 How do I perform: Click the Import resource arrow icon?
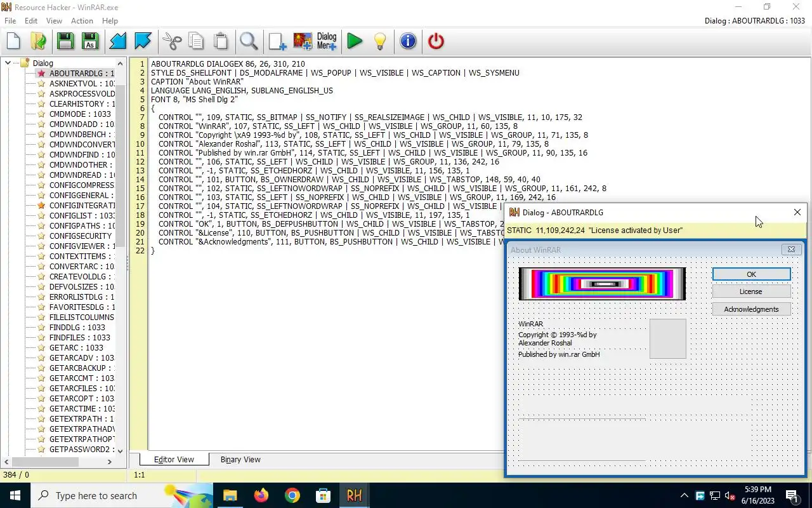118,41
